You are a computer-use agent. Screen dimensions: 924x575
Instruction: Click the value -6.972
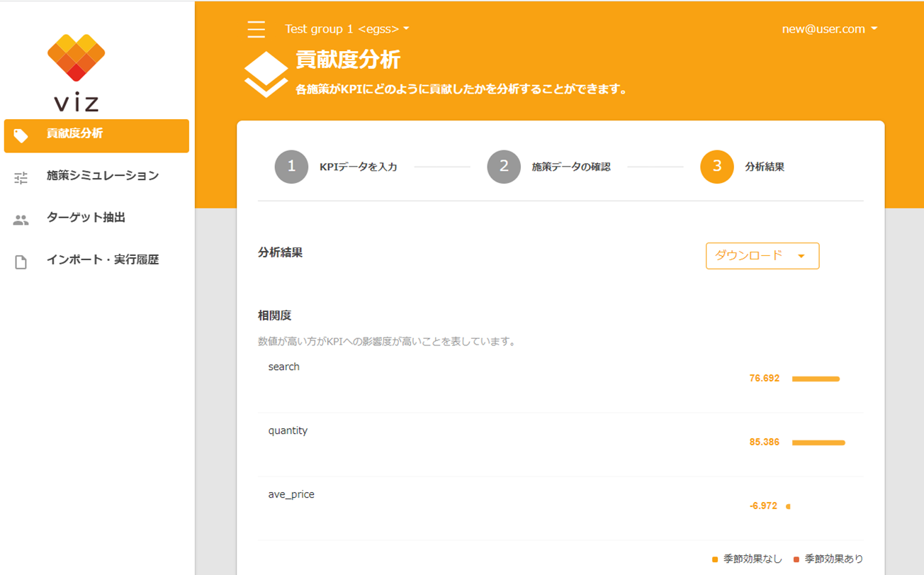tap(763, 506)
